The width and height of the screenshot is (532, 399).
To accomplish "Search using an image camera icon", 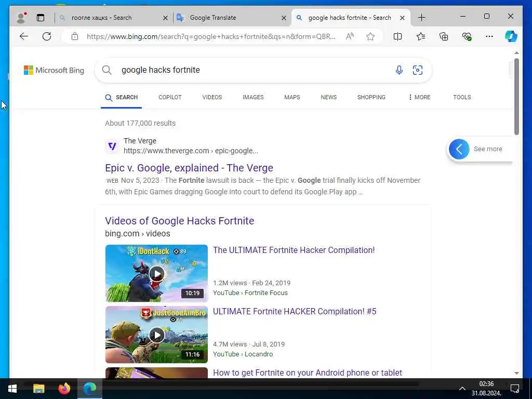I will pos(418,70).
